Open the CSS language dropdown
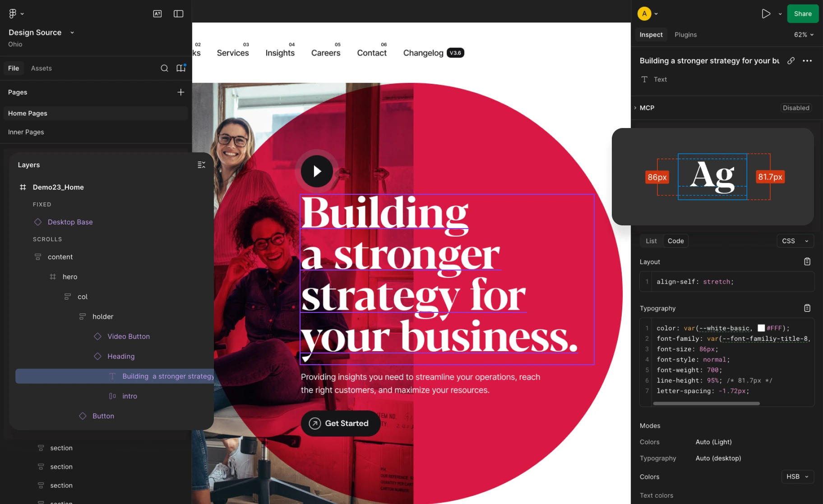823x504 pixels. click(x=795, y=241)
